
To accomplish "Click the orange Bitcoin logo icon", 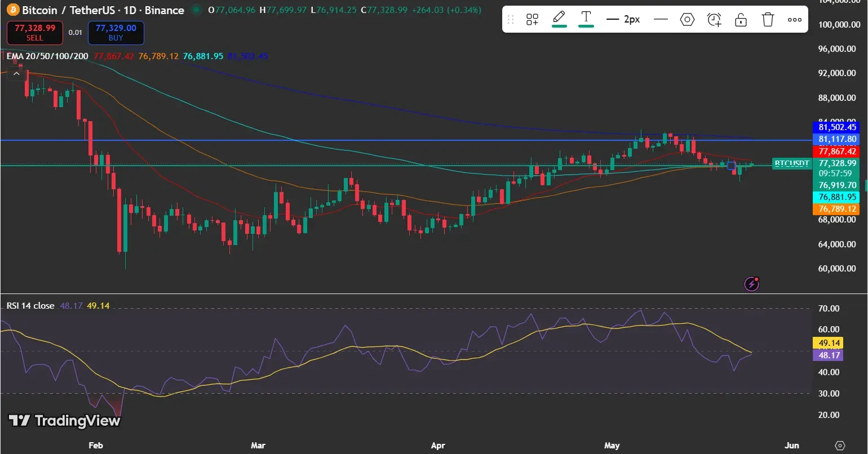I will click(x=12, y=10).
